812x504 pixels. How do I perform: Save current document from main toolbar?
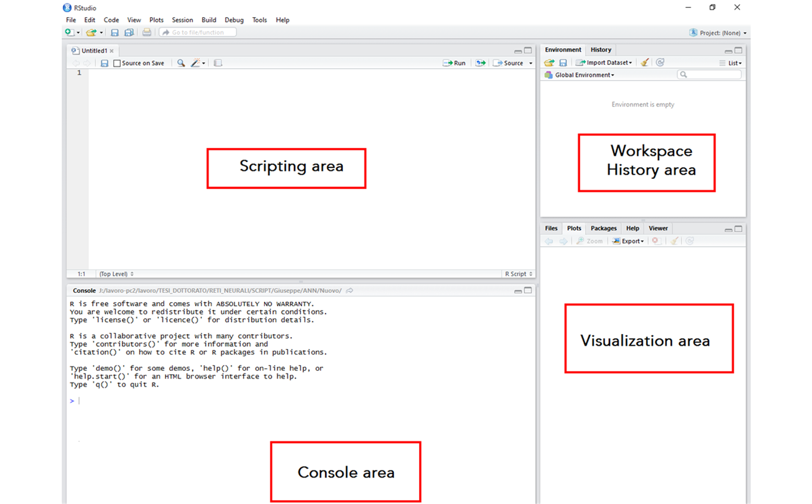[115, 32]
